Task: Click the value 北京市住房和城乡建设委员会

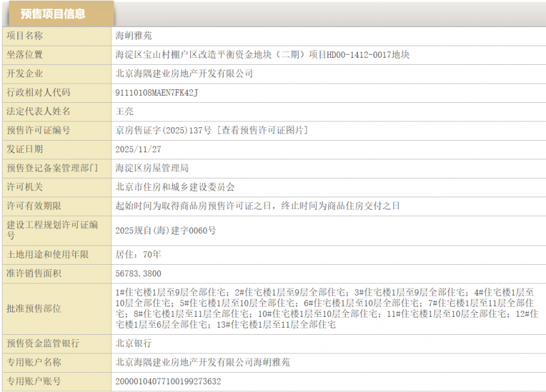Action: (175, 187)
